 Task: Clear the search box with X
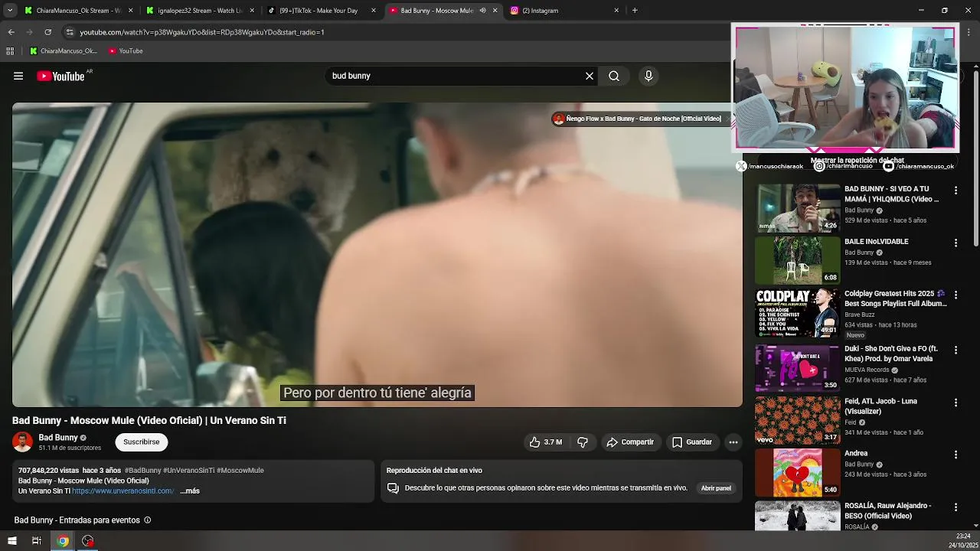[590, 76]
